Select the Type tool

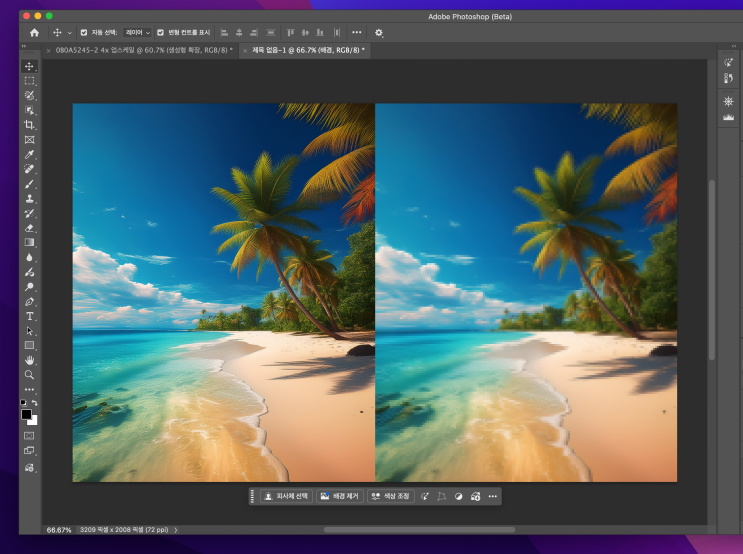coord(29,316)
